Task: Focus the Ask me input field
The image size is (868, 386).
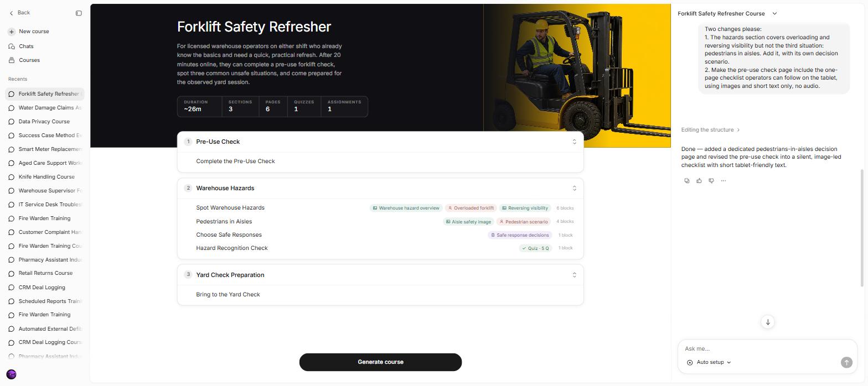Action: pyautogui.click(x=767, y=349)
